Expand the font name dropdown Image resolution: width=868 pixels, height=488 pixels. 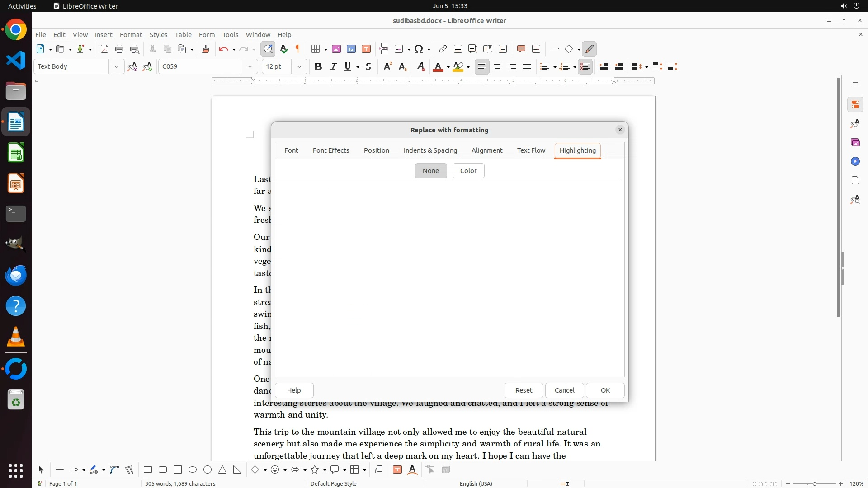click(250, 67)
